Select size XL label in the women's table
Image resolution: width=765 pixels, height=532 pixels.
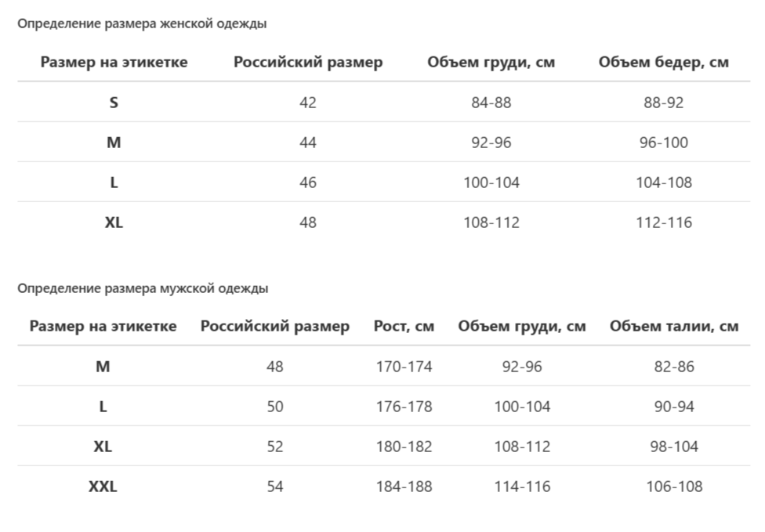[x=114, y=223]
